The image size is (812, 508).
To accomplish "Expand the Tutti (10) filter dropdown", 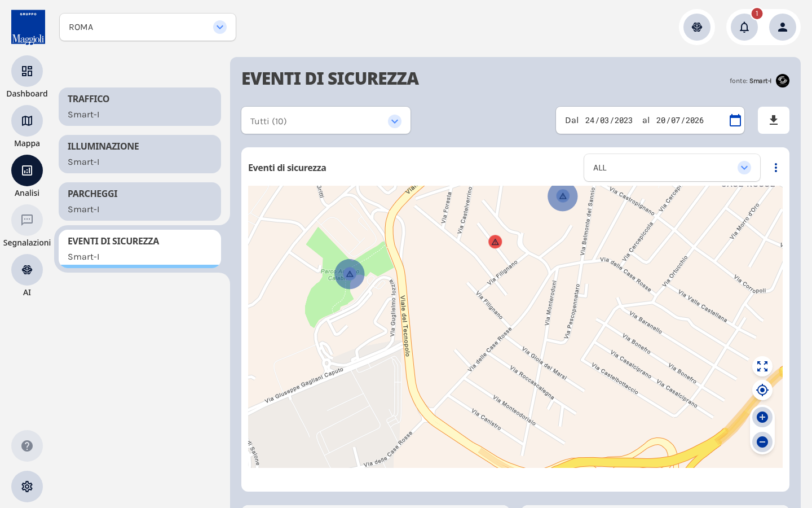I will (x=326, y=120).
